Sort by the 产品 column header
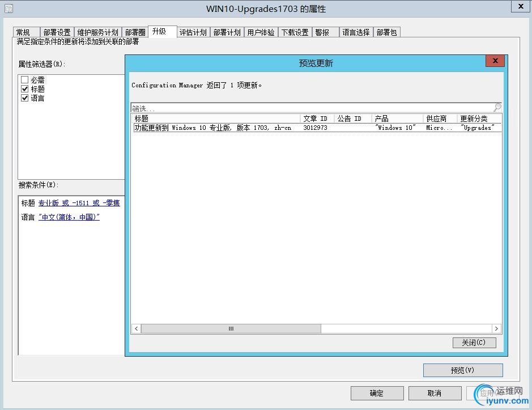Screen dimensions: 532x410 [x=397, y=119]
